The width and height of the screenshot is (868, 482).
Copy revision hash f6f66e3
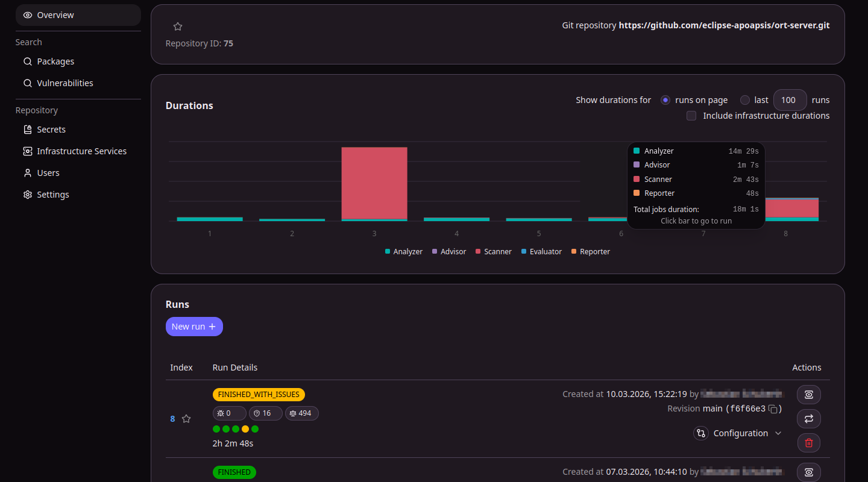(x=773, y=409)
